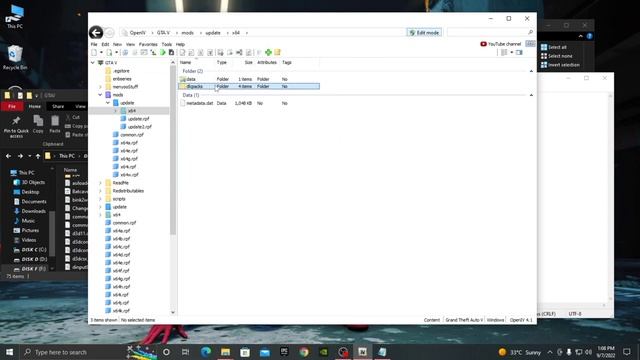Select the Redistributables folder in tree
The height and width of the screenshot is (360, 640).
(124, 191)
